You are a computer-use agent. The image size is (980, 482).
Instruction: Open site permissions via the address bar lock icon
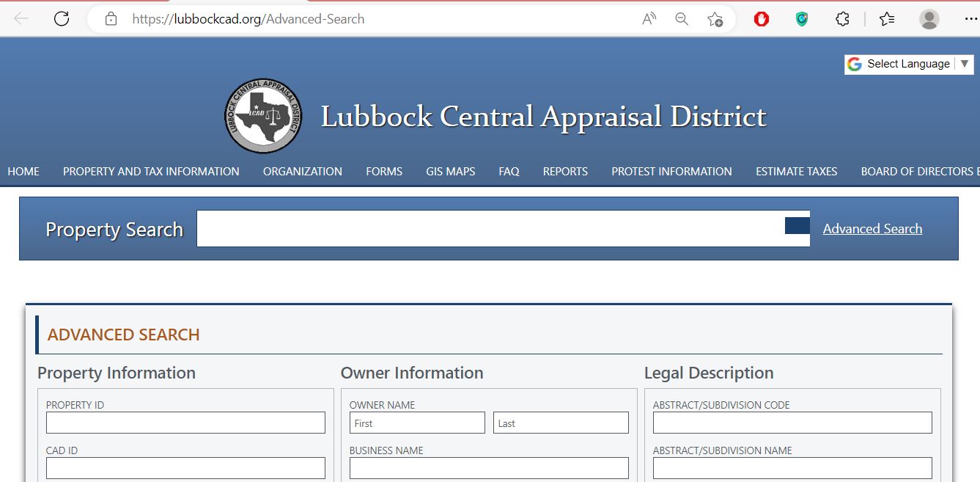(111, 18)
